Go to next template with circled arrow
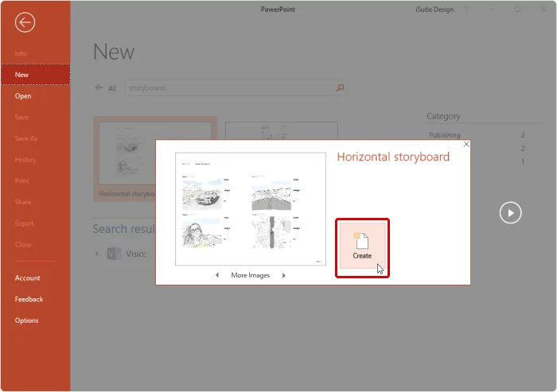Viewport: 557px width, 392px height. click(x=511, y=212)
